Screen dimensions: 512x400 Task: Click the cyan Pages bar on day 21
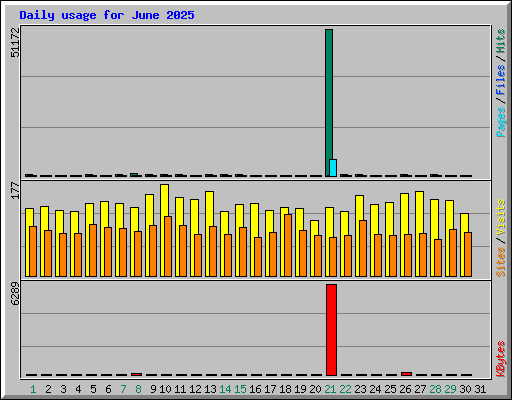click(333, 168)
